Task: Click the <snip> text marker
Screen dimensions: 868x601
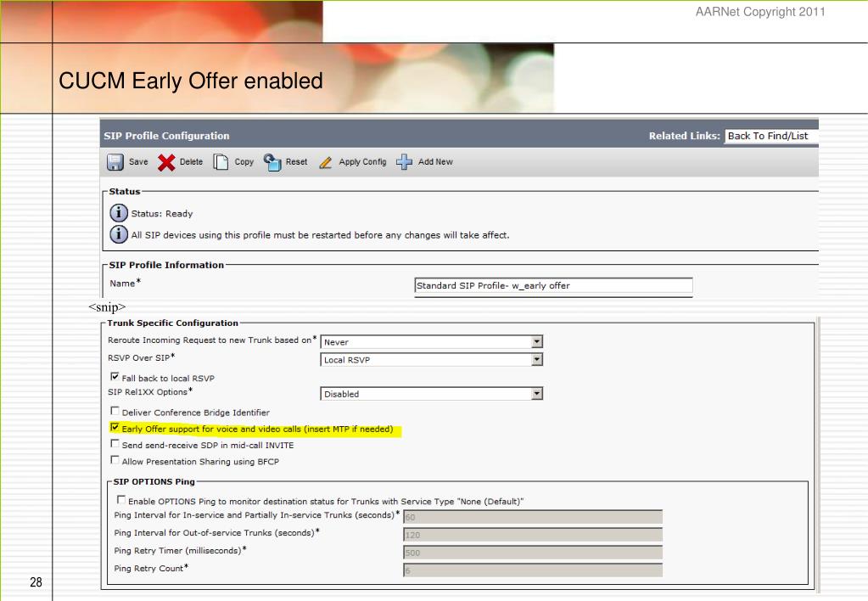Action: coord(107,307)
